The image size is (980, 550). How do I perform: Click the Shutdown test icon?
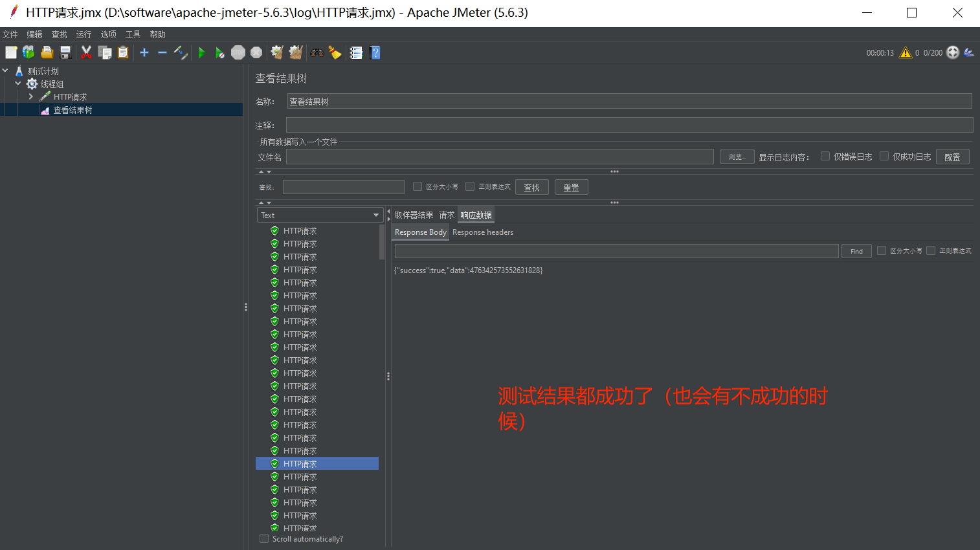coord(256,52)
